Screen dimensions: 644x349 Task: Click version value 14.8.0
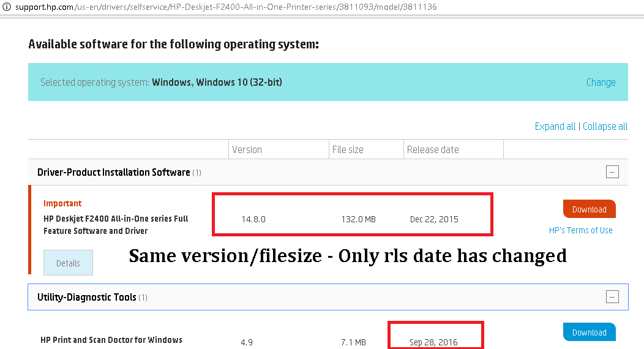(x=253, y=219)
